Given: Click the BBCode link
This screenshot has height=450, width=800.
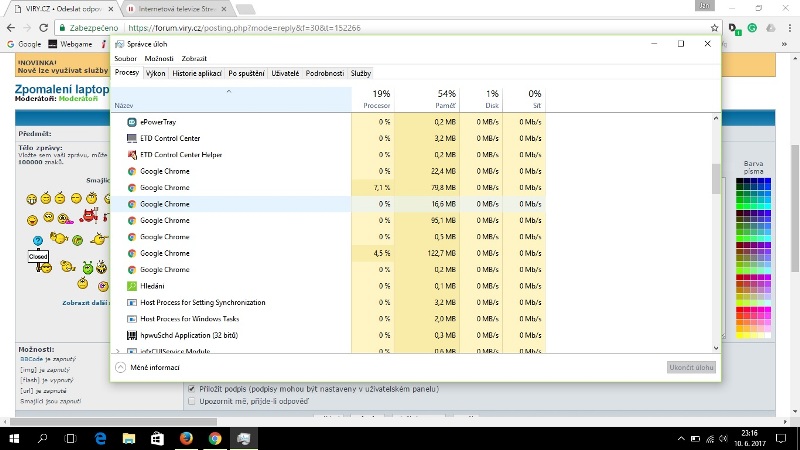Looking at the screenshot, I should 32,359.
